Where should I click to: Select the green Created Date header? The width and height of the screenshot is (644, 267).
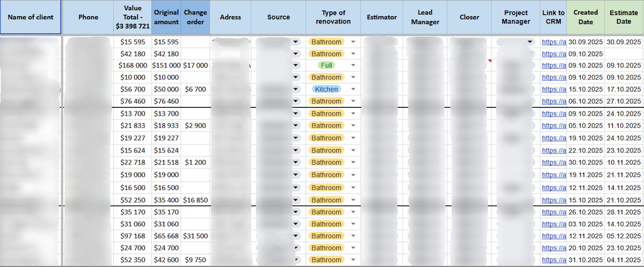[x=586, y=17]
